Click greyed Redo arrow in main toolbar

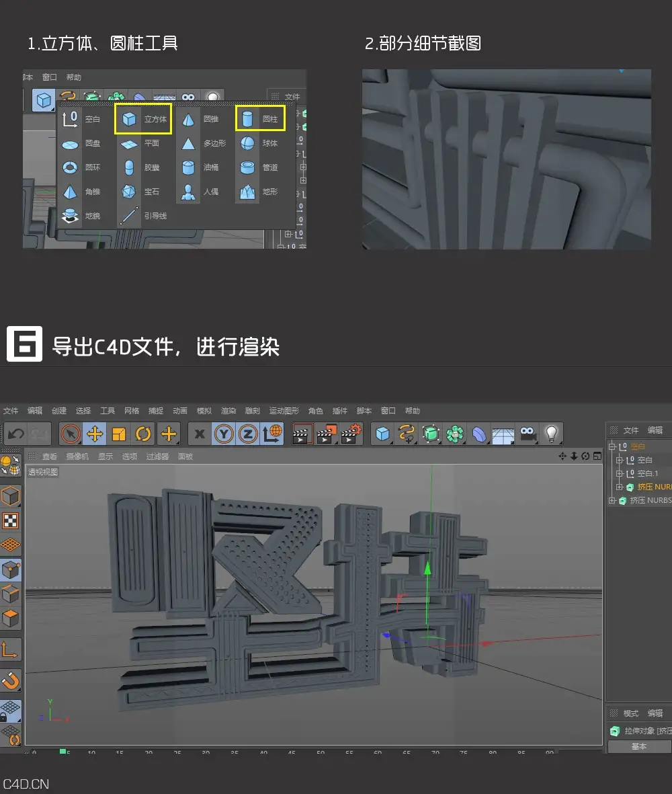coord(39,434)
